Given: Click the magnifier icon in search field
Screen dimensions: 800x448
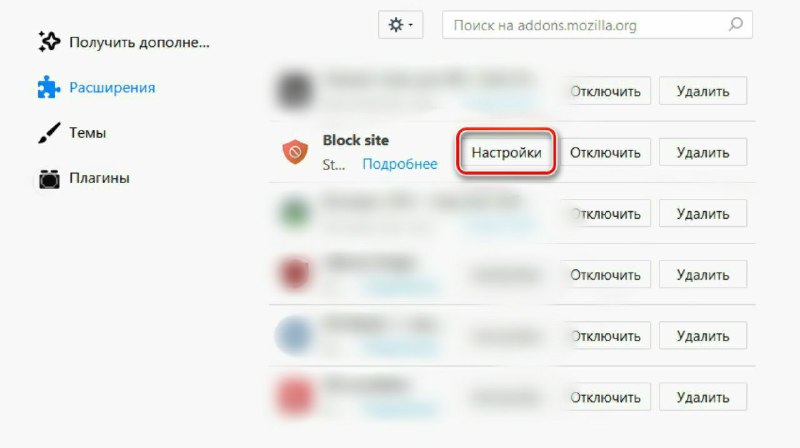Looking at the screenshot, I should point(735,24).
